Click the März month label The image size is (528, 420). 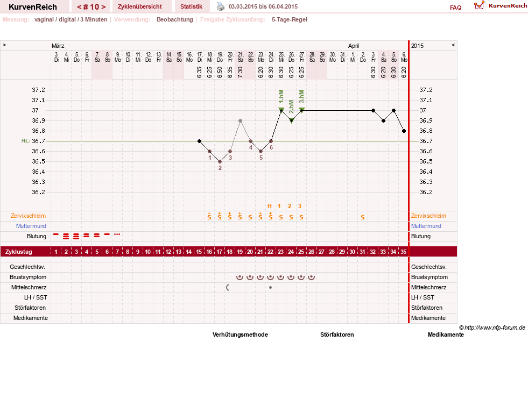[58, 46]
